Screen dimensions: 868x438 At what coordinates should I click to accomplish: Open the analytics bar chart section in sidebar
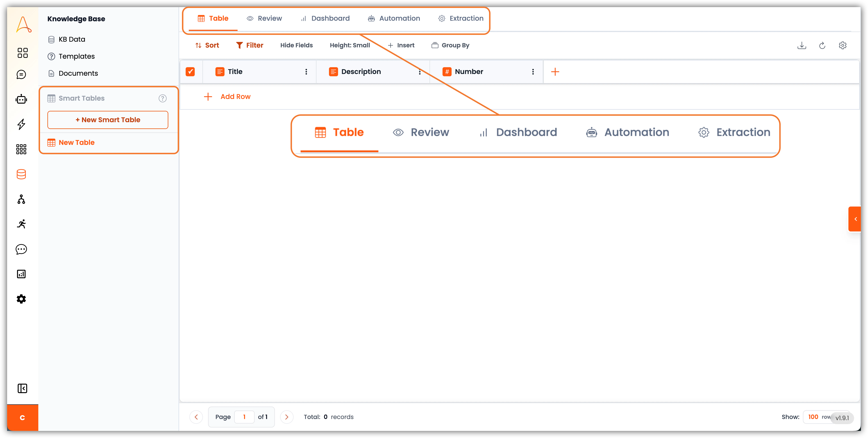[21, 274]
